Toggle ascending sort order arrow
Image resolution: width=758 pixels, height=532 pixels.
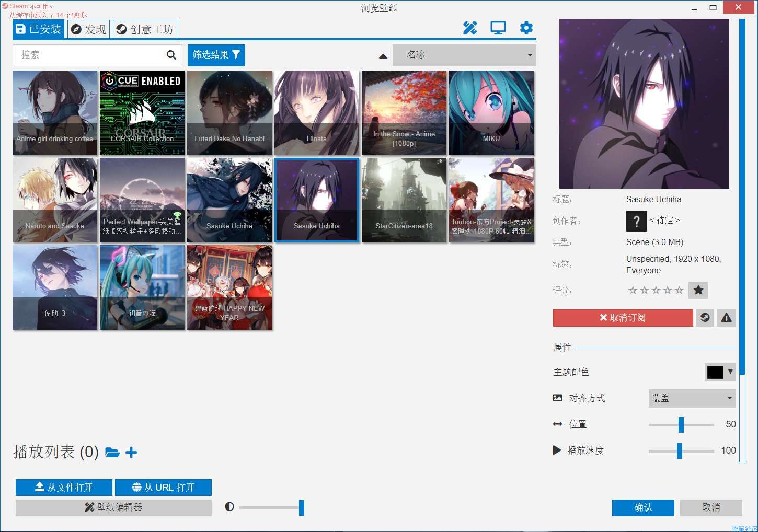pos(383,56)
